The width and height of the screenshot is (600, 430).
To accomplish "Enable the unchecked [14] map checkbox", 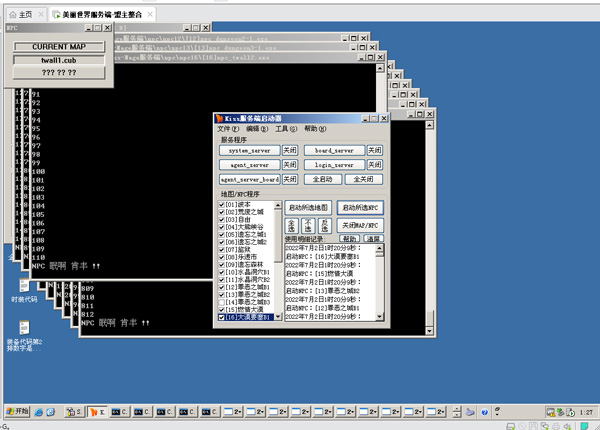I will [x=221, y=302].
